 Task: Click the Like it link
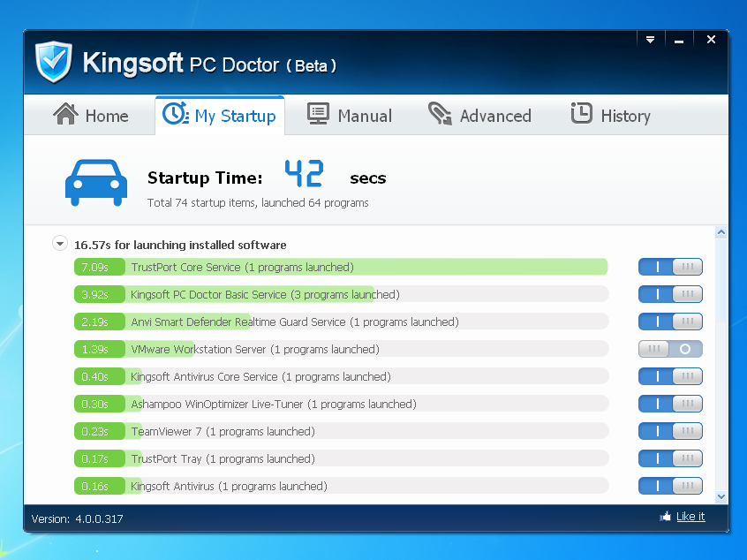tap(690, 517)
